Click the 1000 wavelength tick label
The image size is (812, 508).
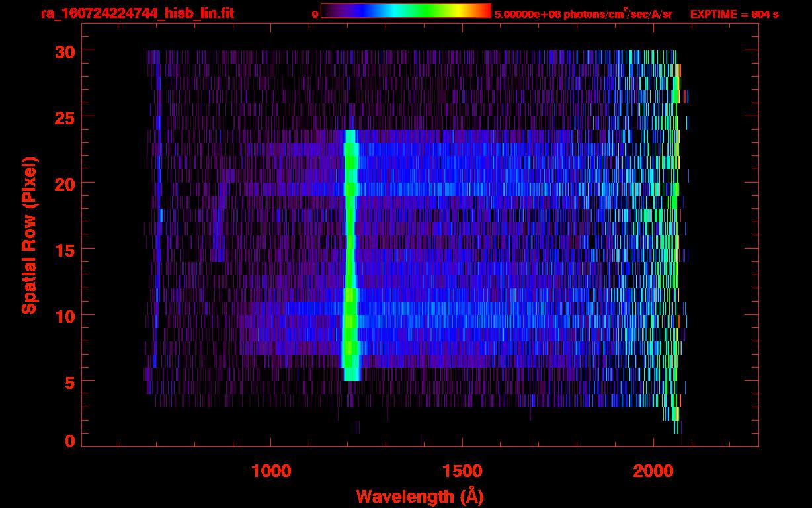pos(271,471)
